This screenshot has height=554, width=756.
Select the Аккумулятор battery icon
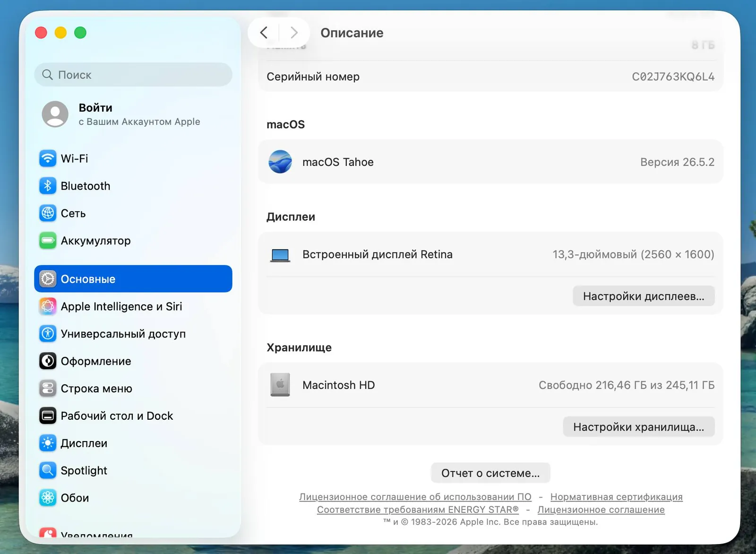[48, 241]
